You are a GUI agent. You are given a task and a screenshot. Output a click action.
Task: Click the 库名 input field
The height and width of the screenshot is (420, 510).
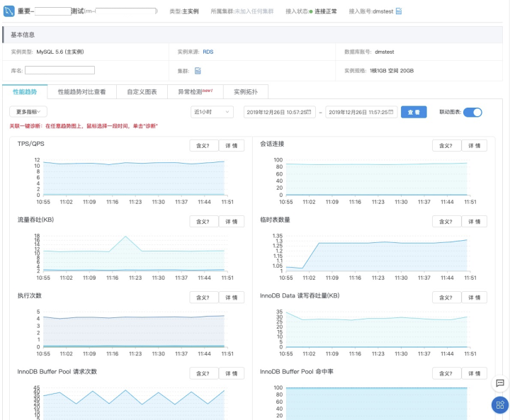coord(59,70)
